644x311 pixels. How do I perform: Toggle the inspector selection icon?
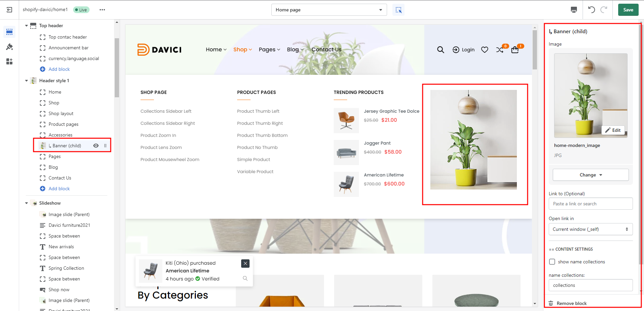pyautogui.click(x=398, y=10)
